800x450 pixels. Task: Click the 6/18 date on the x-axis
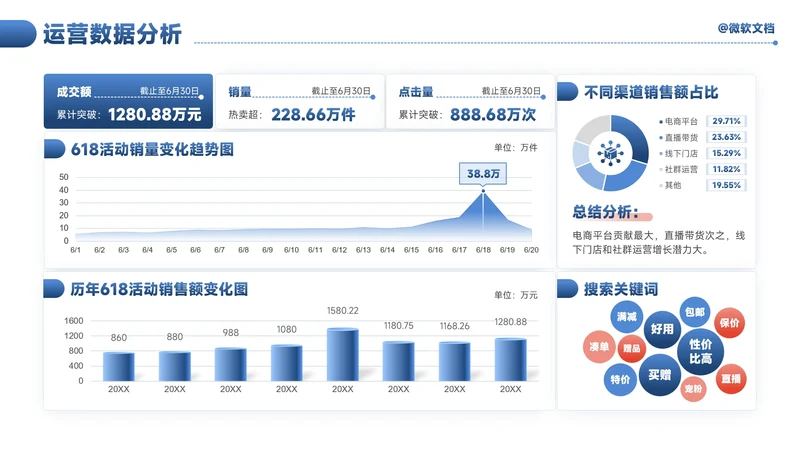point(483,249)
